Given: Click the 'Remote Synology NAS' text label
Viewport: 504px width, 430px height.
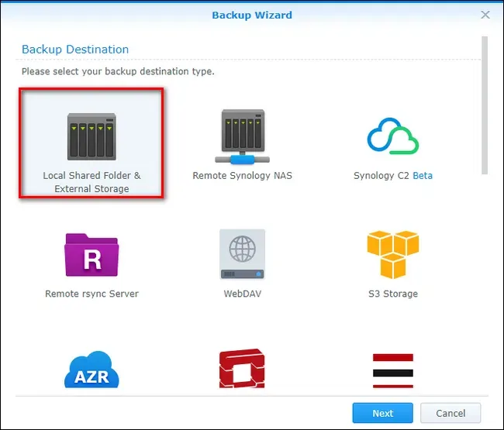Looking at the screenshot, I should [x=242, y=176].
